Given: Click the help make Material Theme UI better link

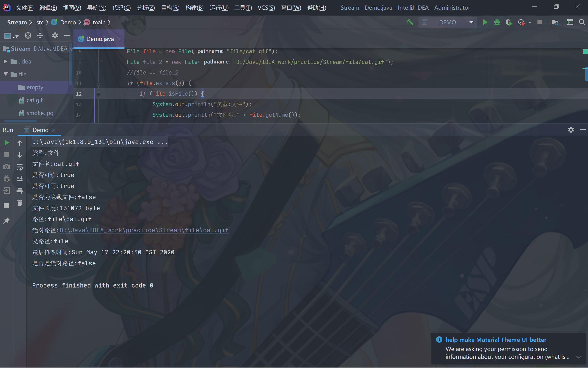Looking at the screenshot, I should (496, 339).
